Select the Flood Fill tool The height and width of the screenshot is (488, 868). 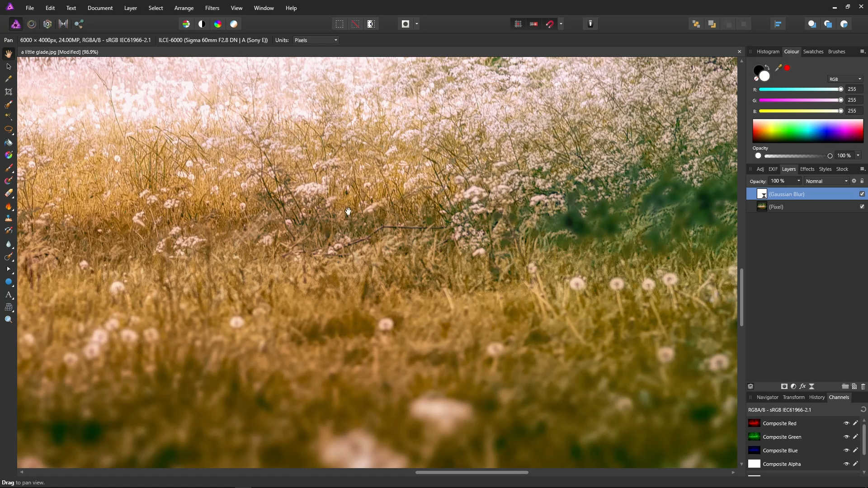coord(8,142)
